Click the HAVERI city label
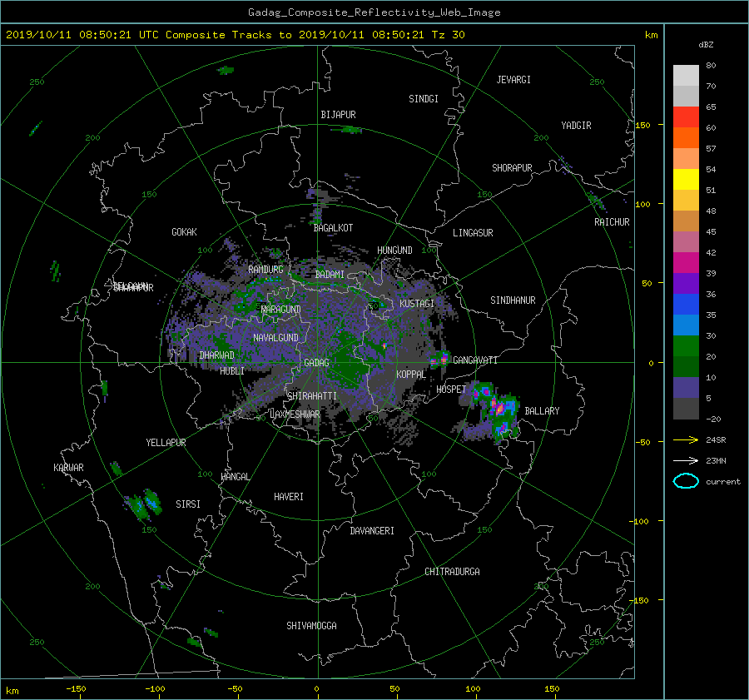The image size is (749, 700). pyautogui.click(x=289, y=497)
